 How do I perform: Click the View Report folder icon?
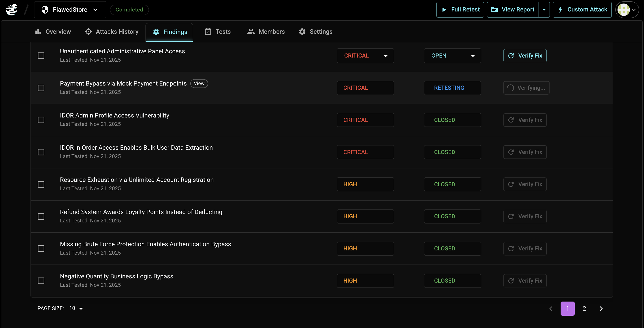[x=494, y=10]
